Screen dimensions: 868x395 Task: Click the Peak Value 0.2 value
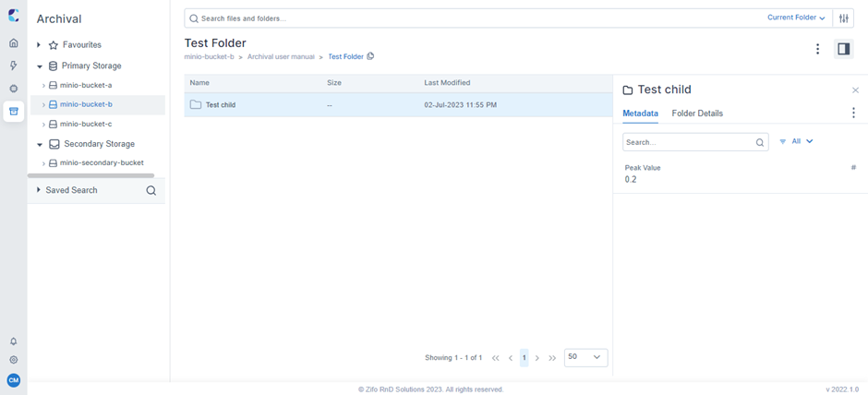[631, 179]
